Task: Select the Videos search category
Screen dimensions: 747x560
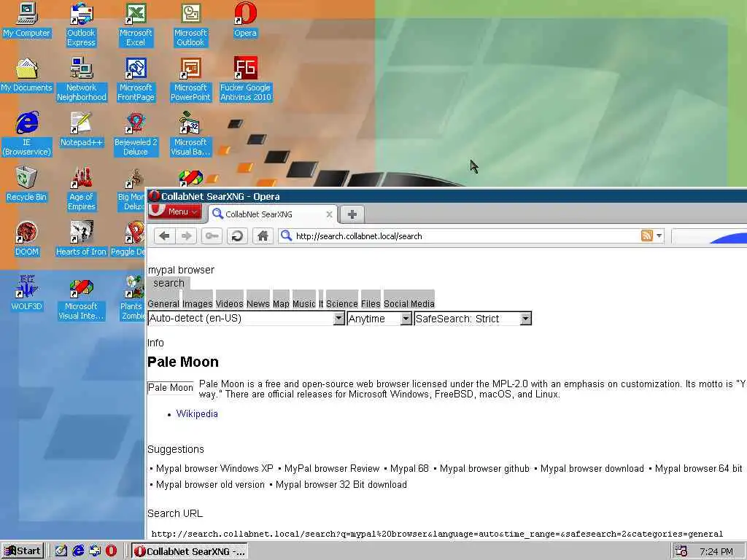Action: pyautogui.click(x=230, y=304)
